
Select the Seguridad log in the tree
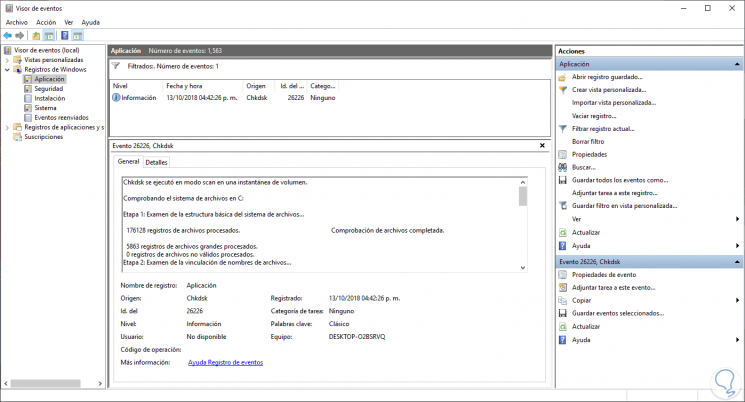pos(48,89)
